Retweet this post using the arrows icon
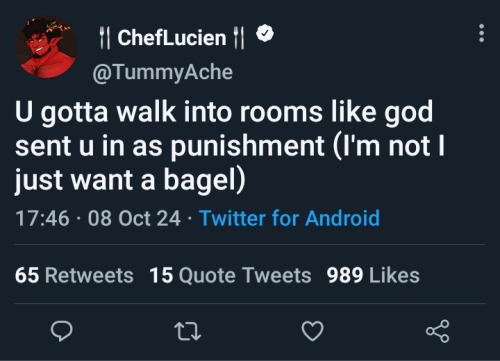Image resolution: width=500 pixels, height=361 pixels. pyautogui.click(x=188, y=331)
